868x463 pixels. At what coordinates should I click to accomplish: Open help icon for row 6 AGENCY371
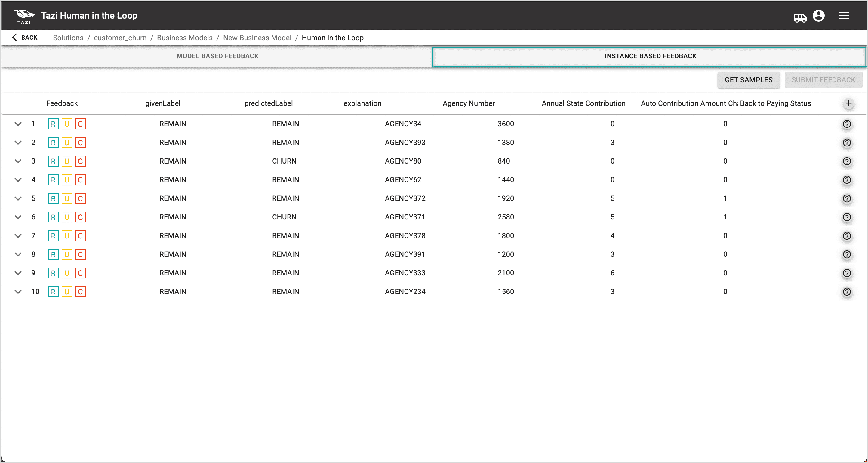tap(847, 217)
